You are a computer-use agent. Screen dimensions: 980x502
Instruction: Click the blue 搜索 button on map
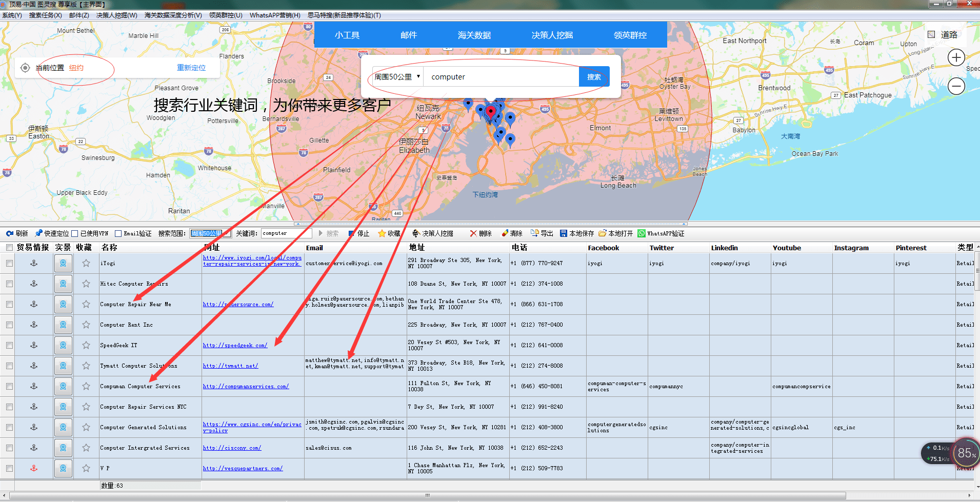[x=594, y=77]
